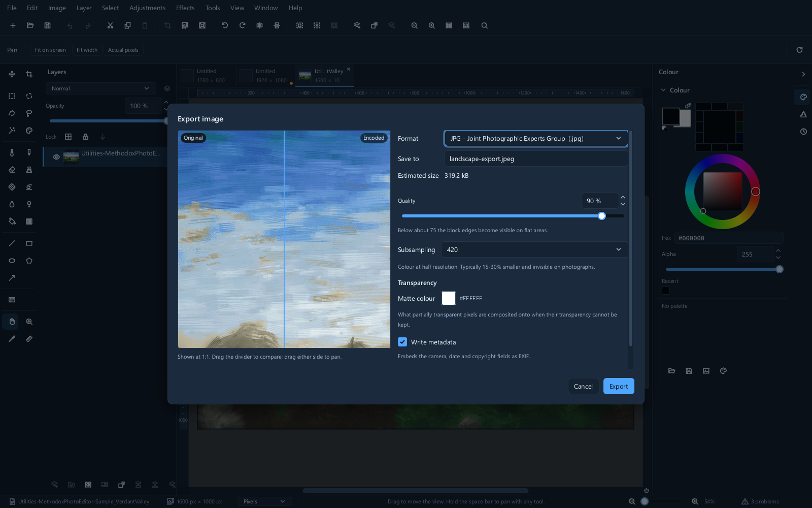Increase Quality with the up stepper arrow
The image size is (812, 508).
point(623,197)
